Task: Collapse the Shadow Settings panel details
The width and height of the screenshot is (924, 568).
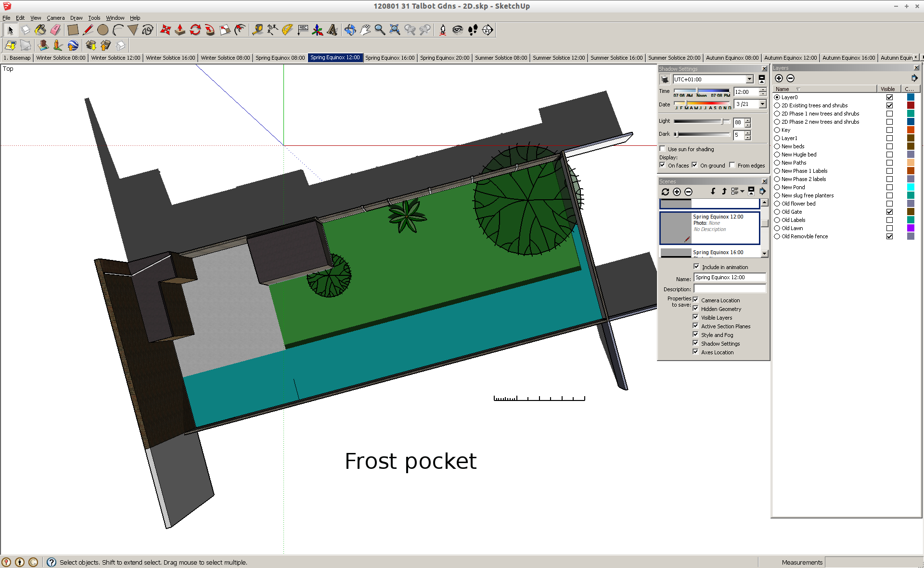Action: tap(762, 80)
